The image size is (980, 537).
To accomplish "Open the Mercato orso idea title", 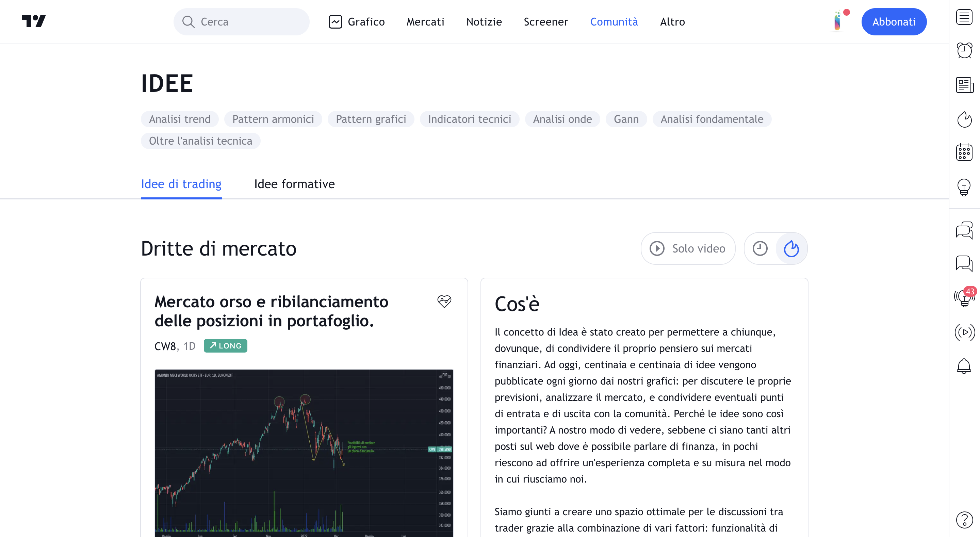I will pyautogui.click(x=271, y=311).
